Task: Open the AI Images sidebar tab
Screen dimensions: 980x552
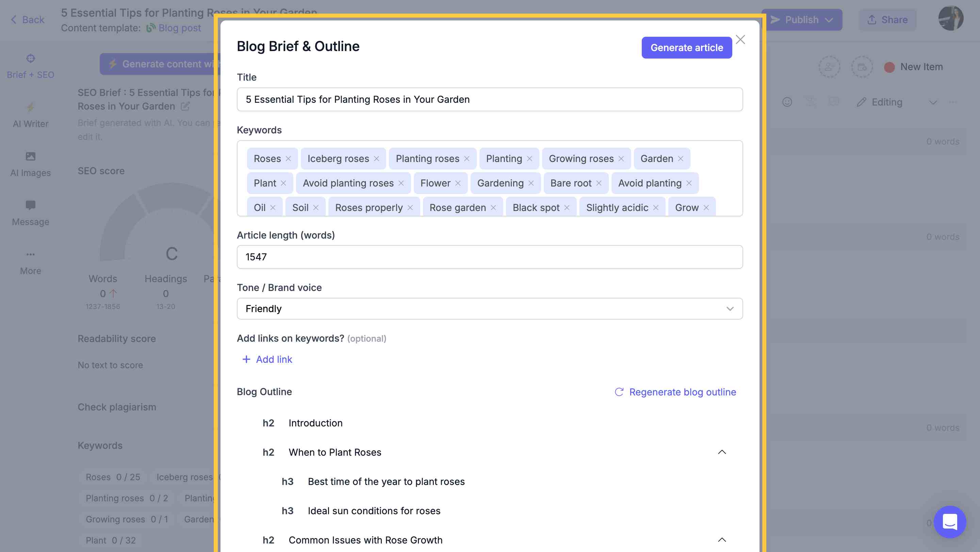Action: pyautogui.click(x=30, y=165)
